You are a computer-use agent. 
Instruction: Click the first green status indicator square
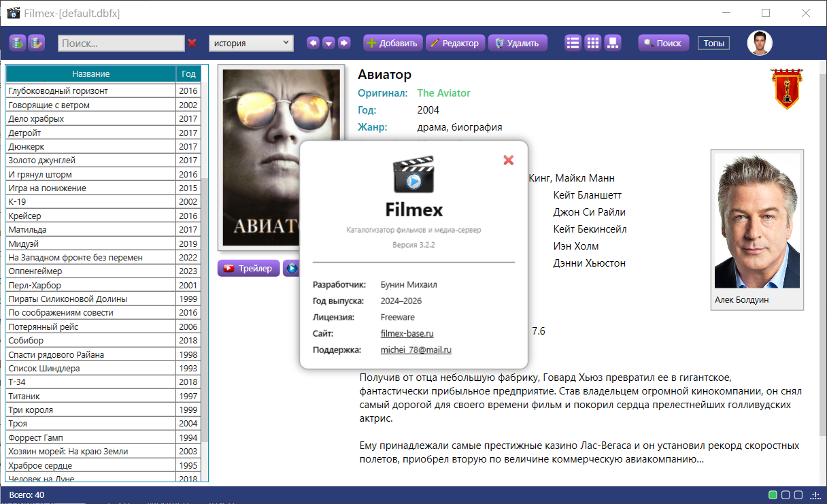tap(773, 494)
